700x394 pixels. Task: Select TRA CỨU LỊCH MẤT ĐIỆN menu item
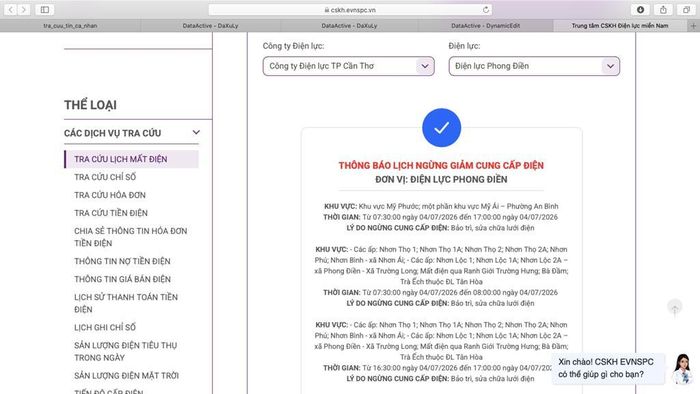(132, 159)
